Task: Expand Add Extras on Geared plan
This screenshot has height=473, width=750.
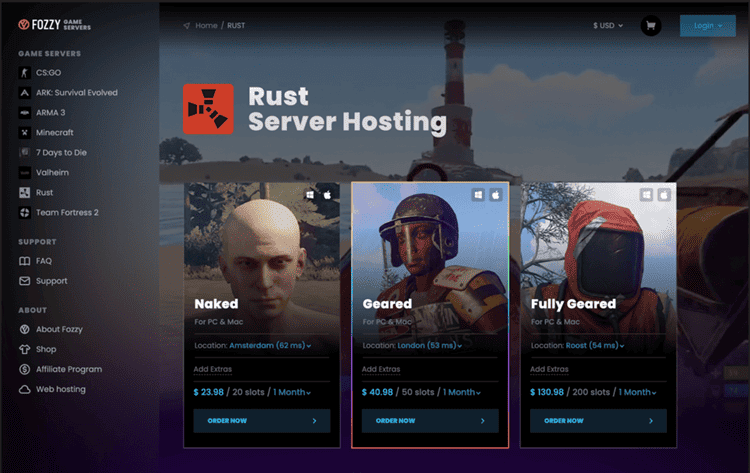Action: [381, 369]
